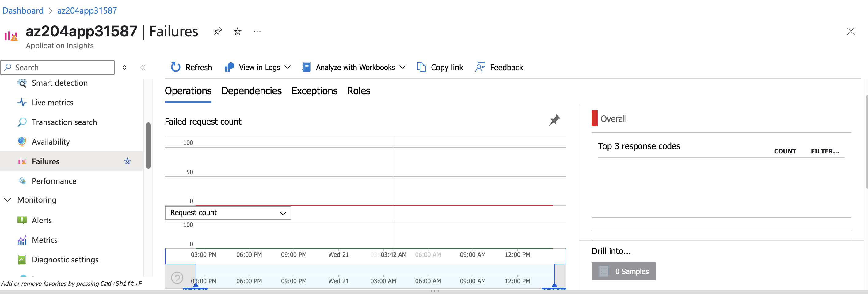Switch to the Exceptions tab

click(314, 91)
